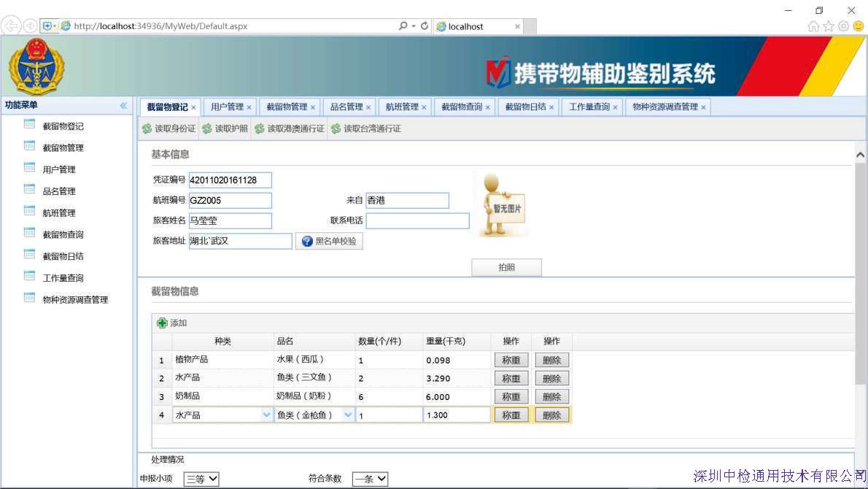Close the 工作量查询 tab with its x

(615, 107)
